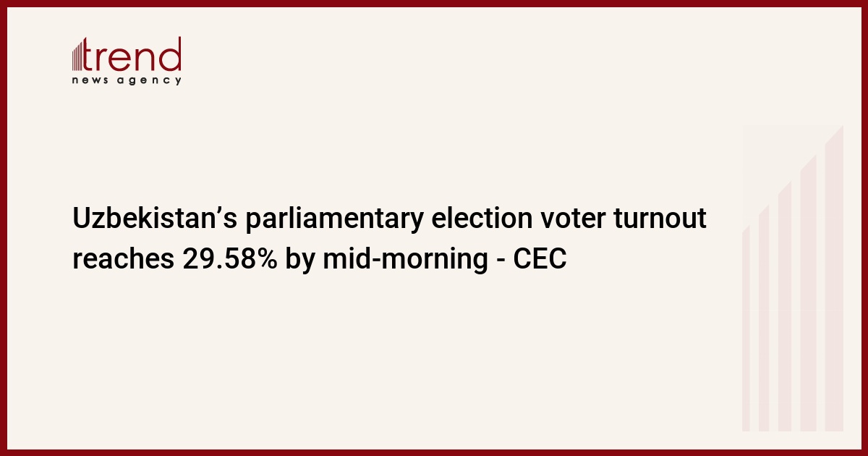Click the Trend logo vertical bars icon

click(x=79, y=55)
